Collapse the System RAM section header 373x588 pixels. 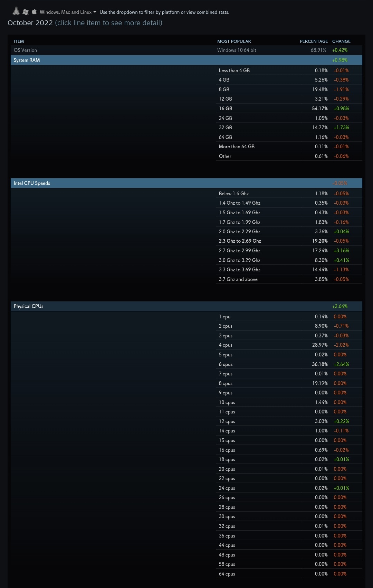point(186,60)
